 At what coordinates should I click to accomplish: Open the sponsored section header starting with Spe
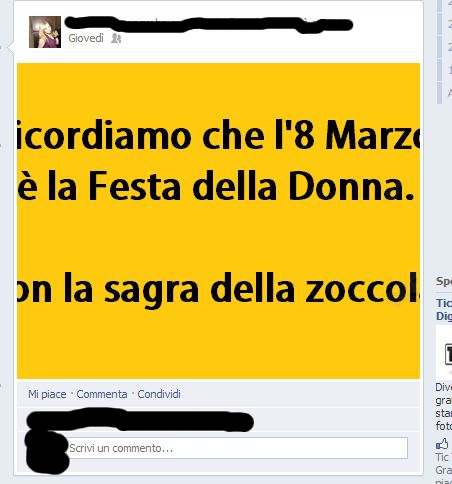(x=444, y=282)
